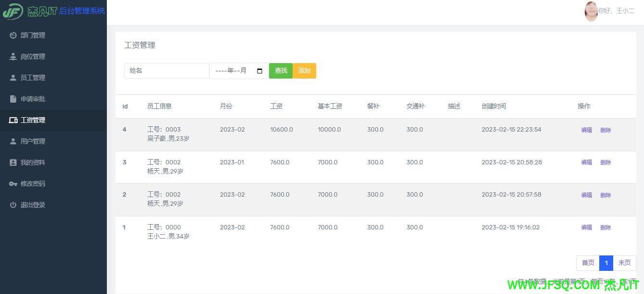Click the 申请审批 document icon

tap(13, 99)
